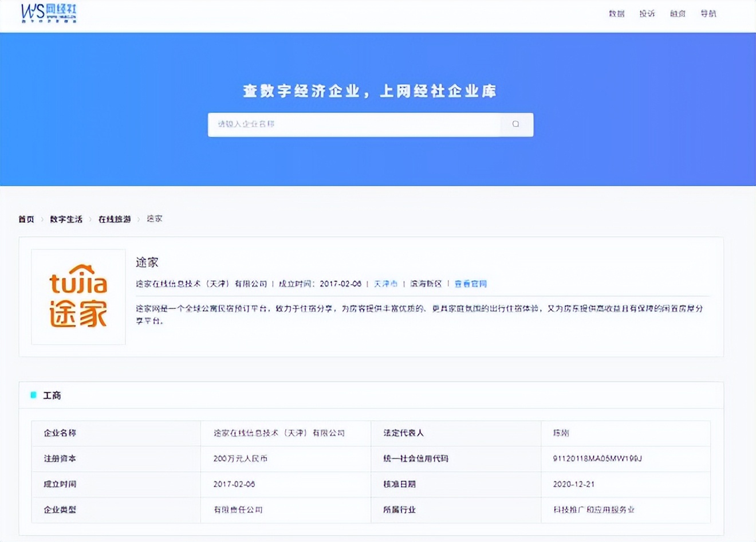Open the 数据 menu in top navigation
Image resolution: width=756 pixels, height=542 pixels.
(616, 14)
